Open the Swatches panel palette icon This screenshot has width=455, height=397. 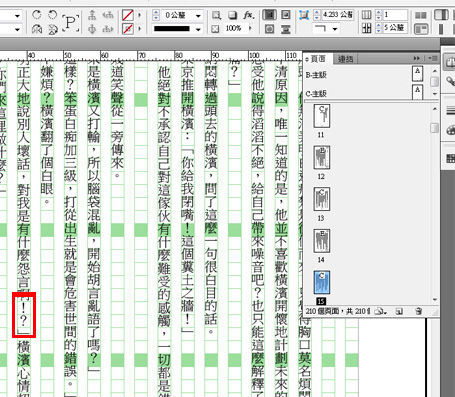[450, 130]
